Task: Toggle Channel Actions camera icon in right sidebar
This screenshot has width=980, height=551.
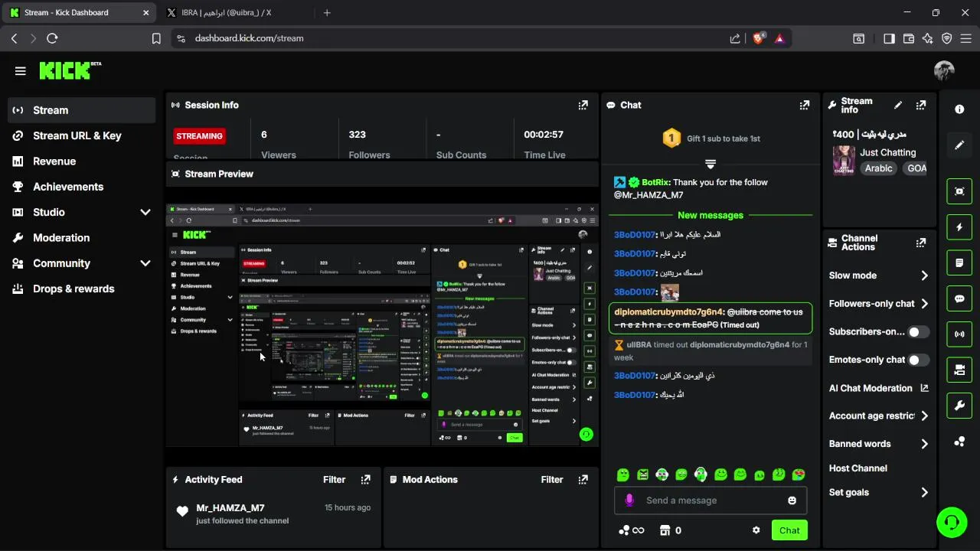Action: (959, 370)
